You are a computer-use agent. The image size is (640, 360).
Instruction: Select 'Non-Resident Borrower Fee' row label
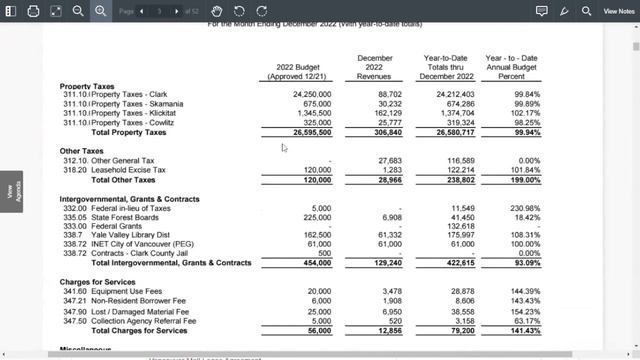click(x=138, y=301)
